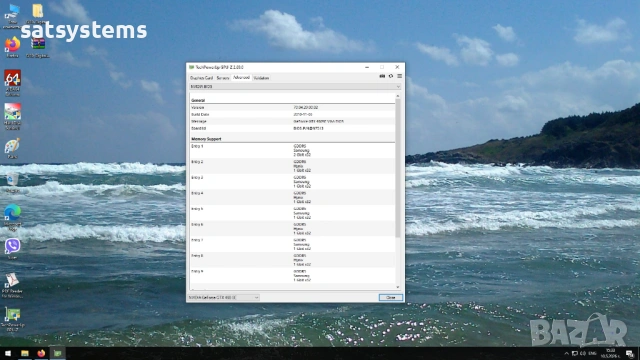Switch to the Validation tab
This screenshot has height=360, width=640.
tap(261, 78)
